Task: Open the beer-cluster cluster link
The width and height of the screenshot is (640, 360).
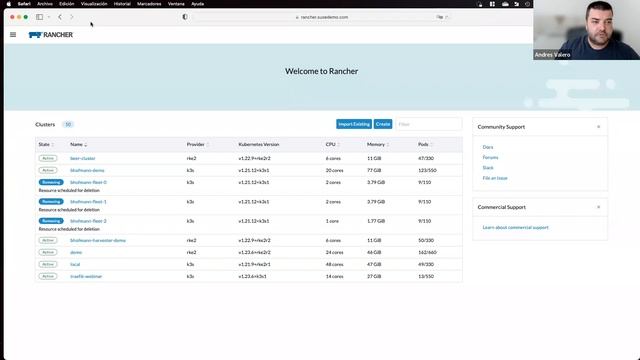Action: [82, 158]
